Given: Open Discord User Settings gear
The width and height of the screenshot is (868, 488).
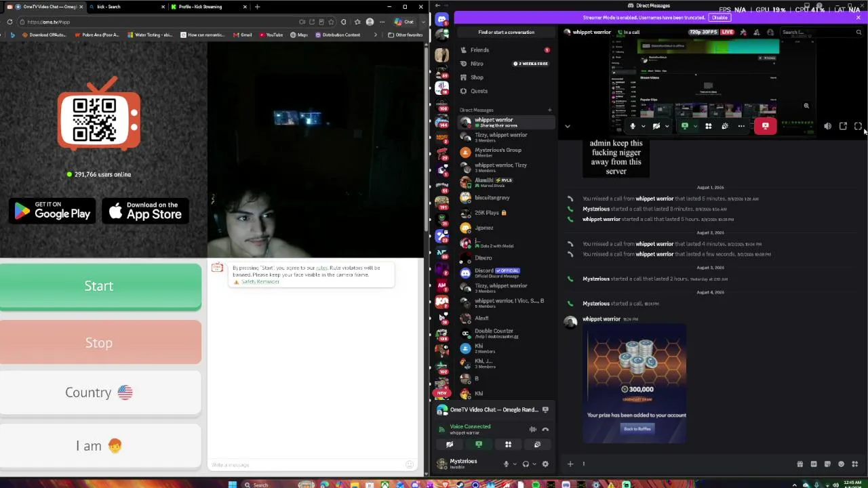Looking at the screenshot, I should 545,464.
